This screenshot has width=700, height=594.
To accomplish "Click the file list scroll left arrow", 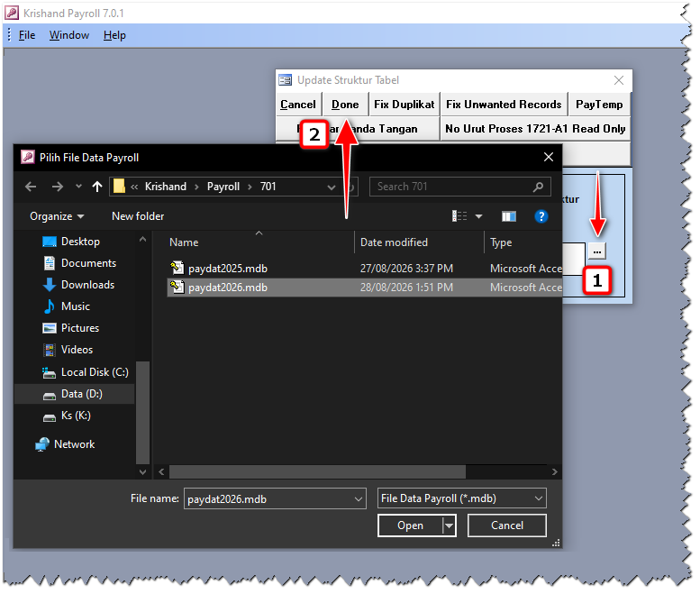I will pyautogui.click(x=161, y=472).
